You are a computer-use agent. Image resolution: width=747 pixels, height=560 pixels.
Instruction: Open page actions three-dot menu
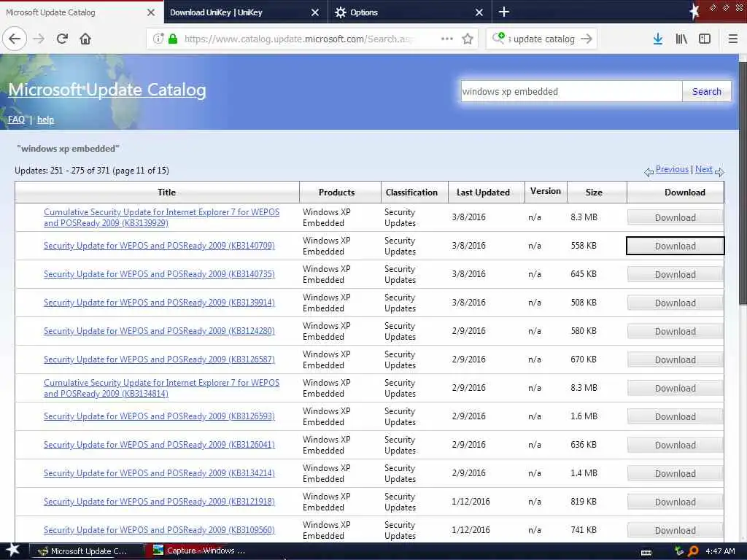click(x=447, y=39)
